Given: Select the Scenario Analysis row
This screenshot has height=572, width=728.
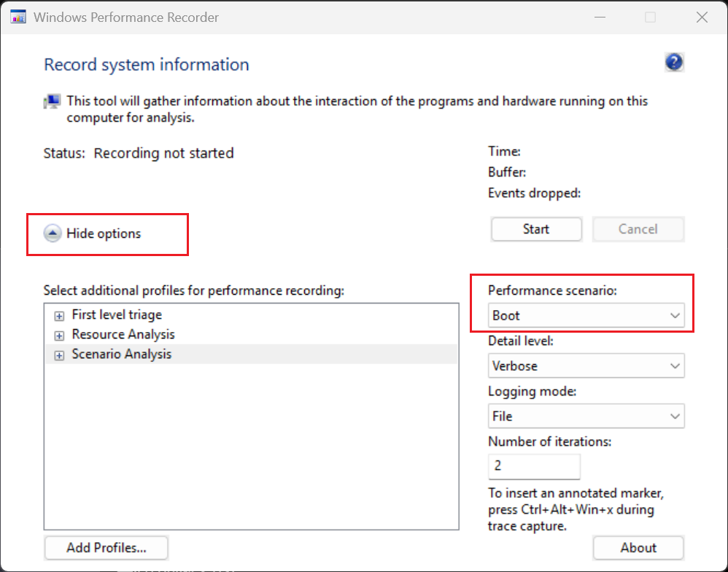Looking at the screenshot, I should 251,354.
